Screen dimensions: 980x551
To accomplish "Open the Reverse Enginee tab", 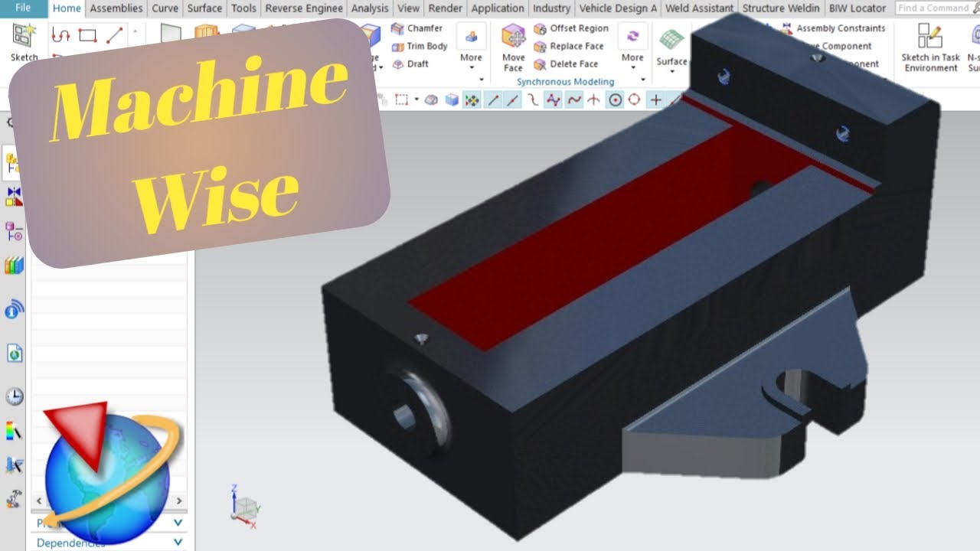I will 305,8.
